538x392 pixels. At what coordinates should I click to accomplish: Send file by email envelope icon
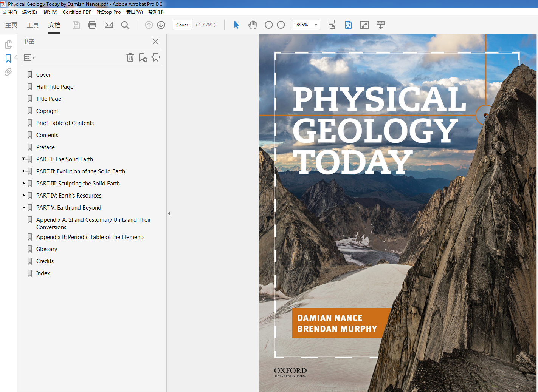coord(109,25)
